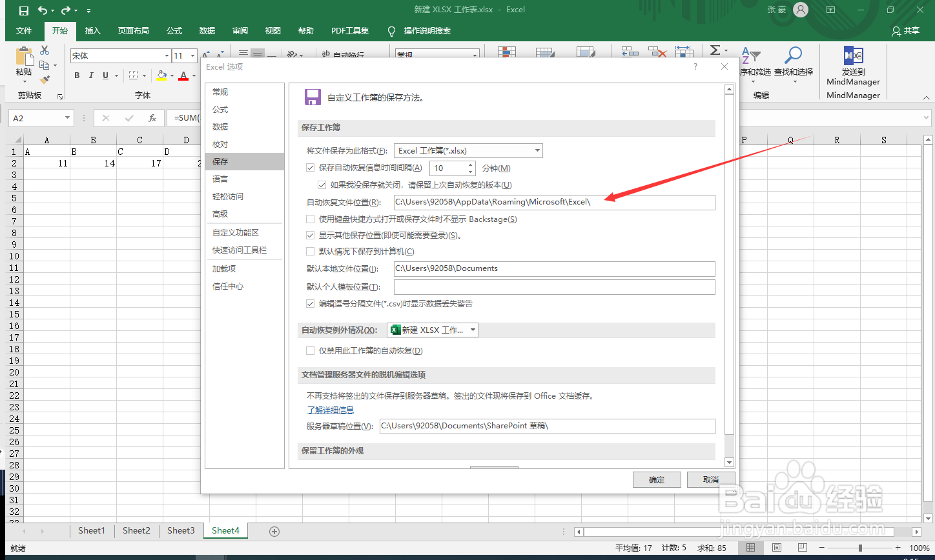Image resolution: width=935 pixels, height=560 pixels.
Task: Click the cell borders icon
Action: pos(133,75)
